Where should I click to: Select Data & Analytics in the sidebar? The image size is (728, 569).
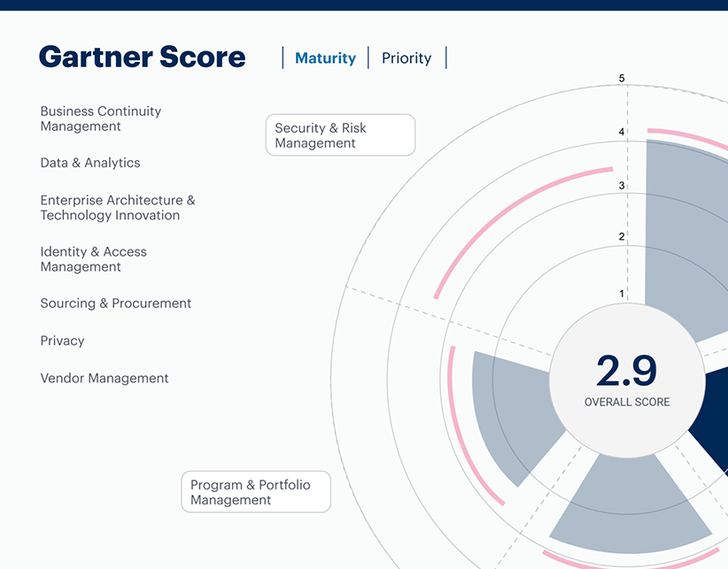pos(89,163)
